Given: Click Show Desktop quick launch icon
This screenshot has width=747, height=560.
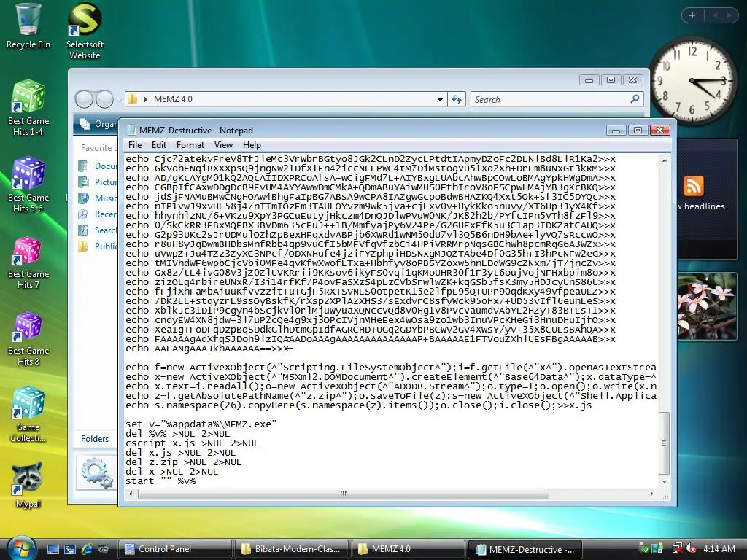Looking at the screenshot, I should 53,549.
